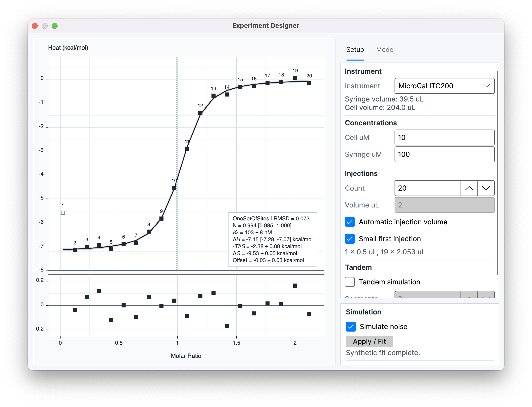Click the Cell uM input field
Screen dimensions: 532x407
point(444,137)
